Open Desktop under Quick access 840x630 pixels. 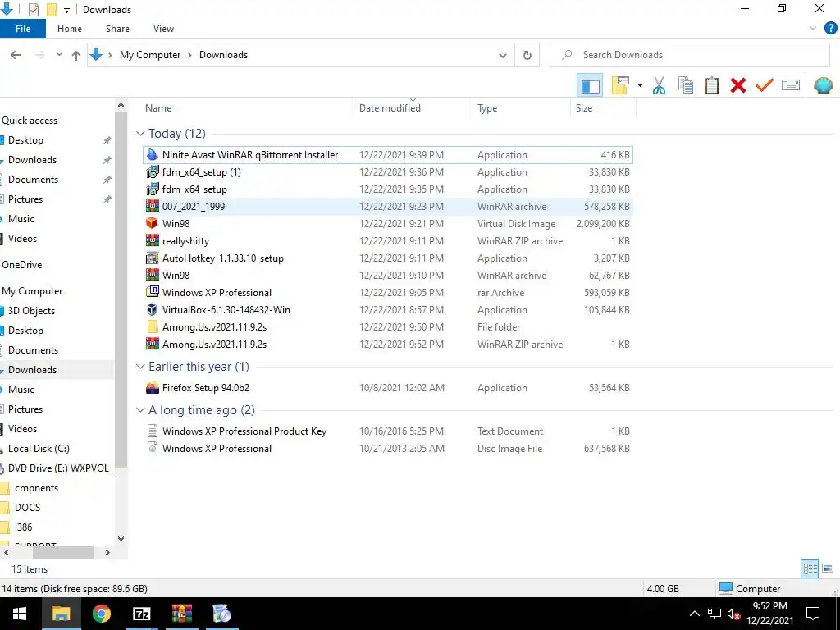tap(25, 140)
